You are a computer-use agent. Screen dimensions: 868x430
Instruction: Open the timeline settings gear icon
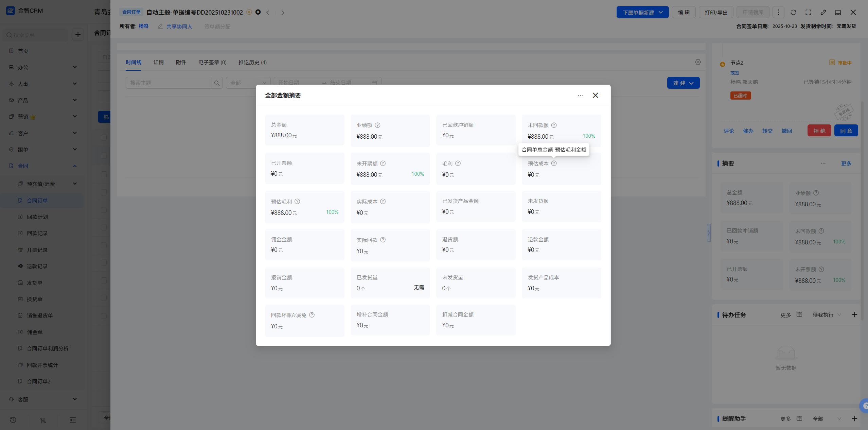[x=698, y=62]
